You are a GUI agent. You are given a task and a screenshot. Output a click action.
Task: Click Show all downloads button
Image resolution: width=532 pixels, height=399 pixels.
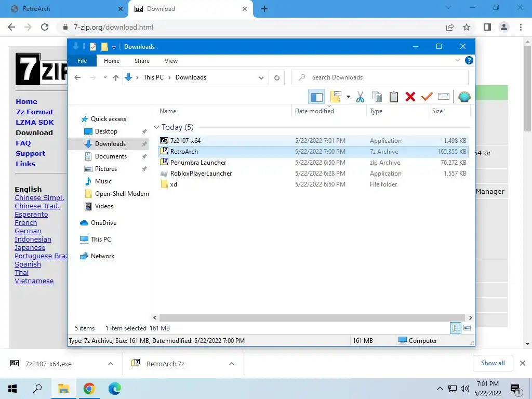pos(493,363)
